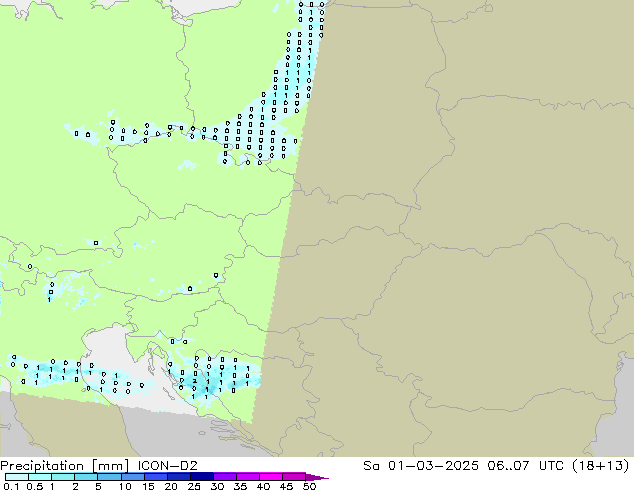
Task: Click the 30–35 mm purple legend swatch
Action: (x=225, y=477)
